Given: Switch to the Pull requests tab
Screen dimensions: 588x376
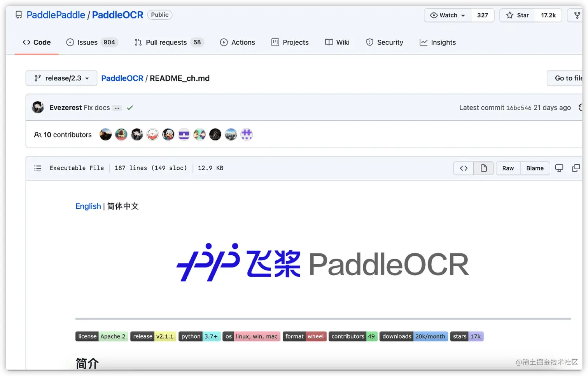Looking at the screenshot, I should click(x=169, y=42).
